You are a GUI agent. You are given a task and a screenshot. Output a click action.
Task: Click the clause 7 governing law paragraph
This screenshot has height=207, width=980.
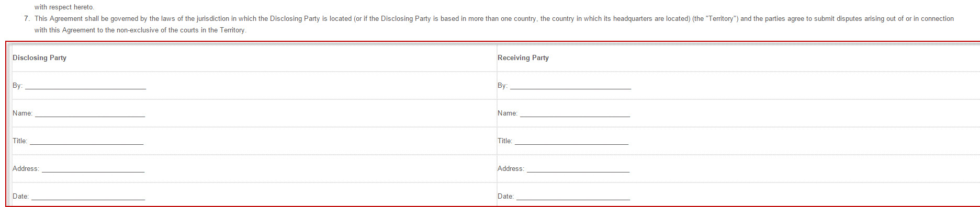[494, 24]
